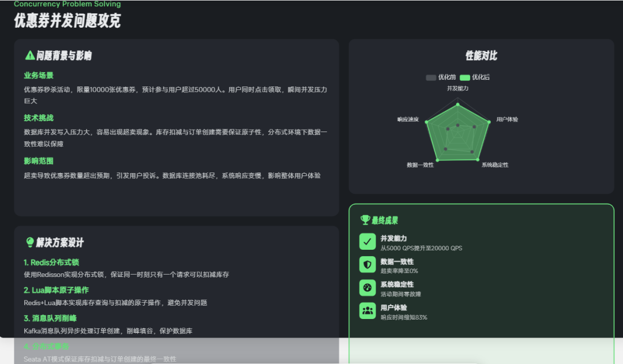623x364 pixels.
Task: Click the text 活动期间零故障
Action: point(401,294)
